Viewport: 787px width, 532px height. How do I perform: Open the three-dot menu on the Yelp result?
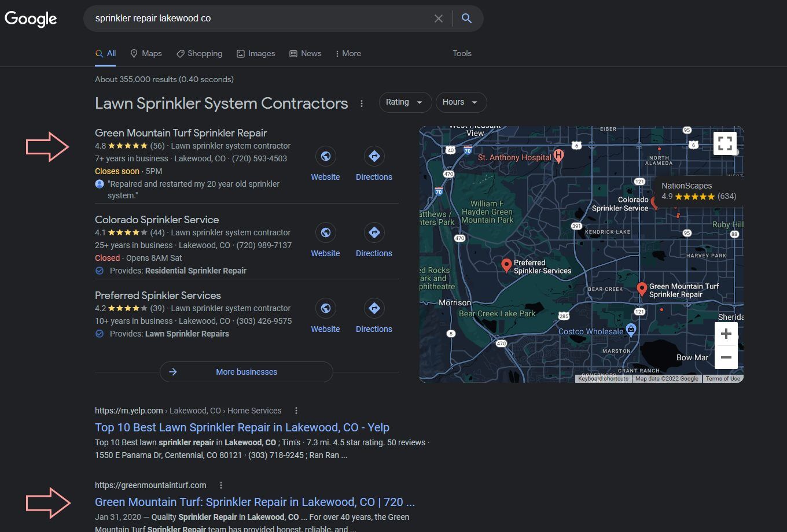pyautogui.click(x=296, y=410)
